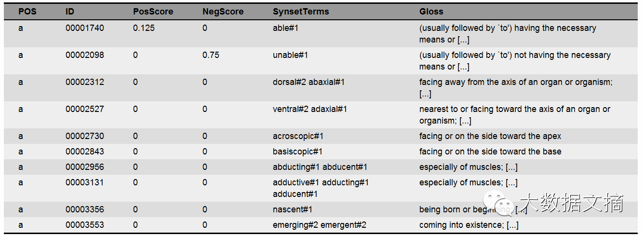
Task: Click the unable#1 synset term
Action: pyautogui.click(x=290, y=55)
